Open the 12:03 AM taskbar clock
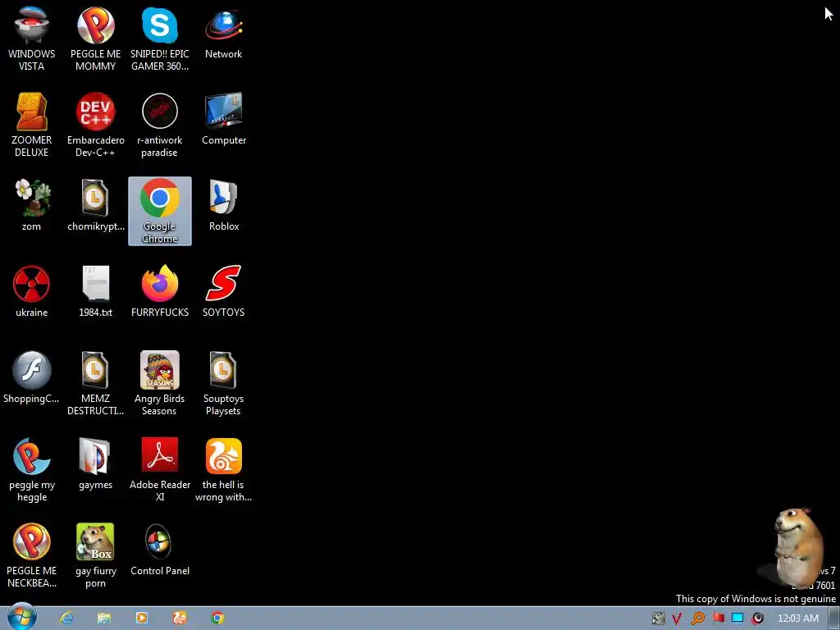Screen dimensions: 840x630 [x=797, y=619]
